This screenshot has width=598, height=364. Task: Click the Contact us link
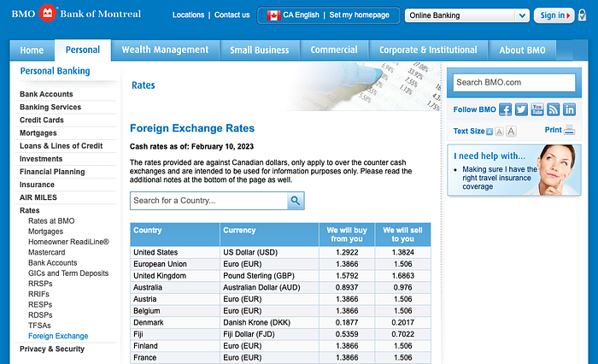pos(232,15)
